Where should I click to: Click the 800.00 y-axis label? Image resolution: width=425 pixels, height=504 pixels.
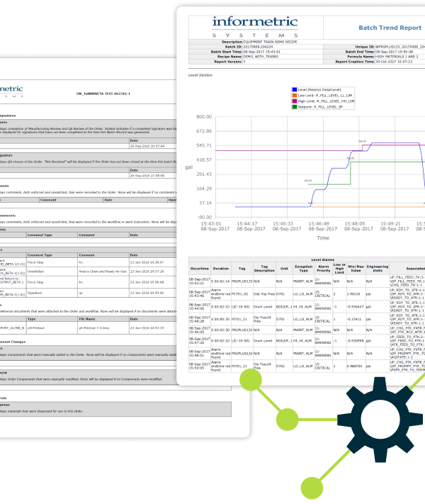pos(204,117)
